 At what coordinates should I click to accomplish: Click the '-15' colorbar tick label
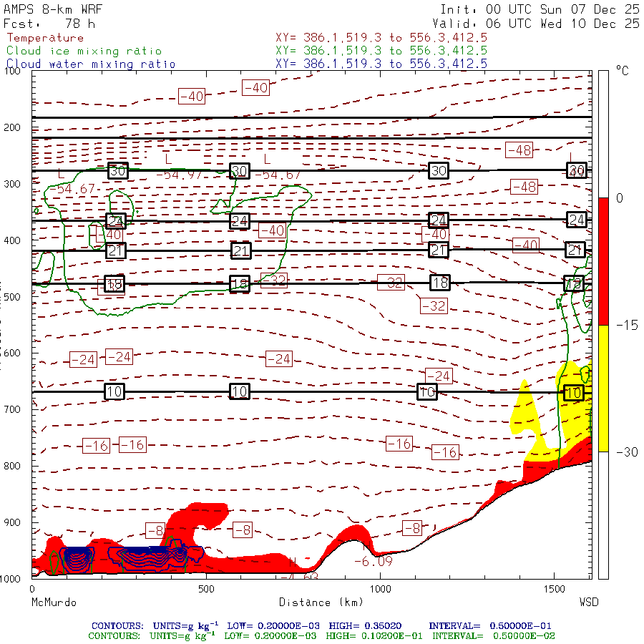[627, 326]
